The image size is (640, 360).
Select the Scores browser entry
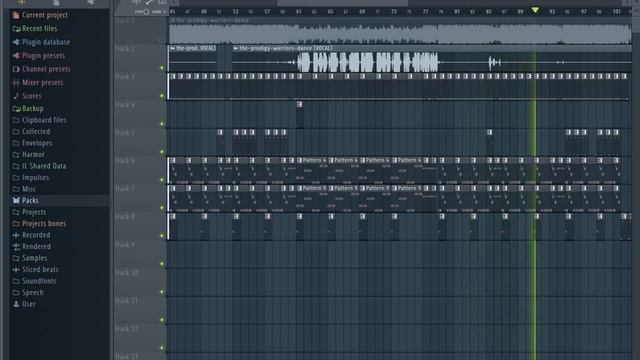pyautogui.click(x=27, y=96)
